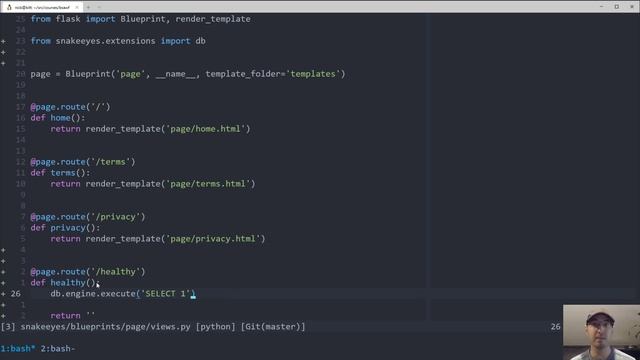Click the Blueprint( call in page assignment
Screen dimensions: 640x360
point(91,74)
